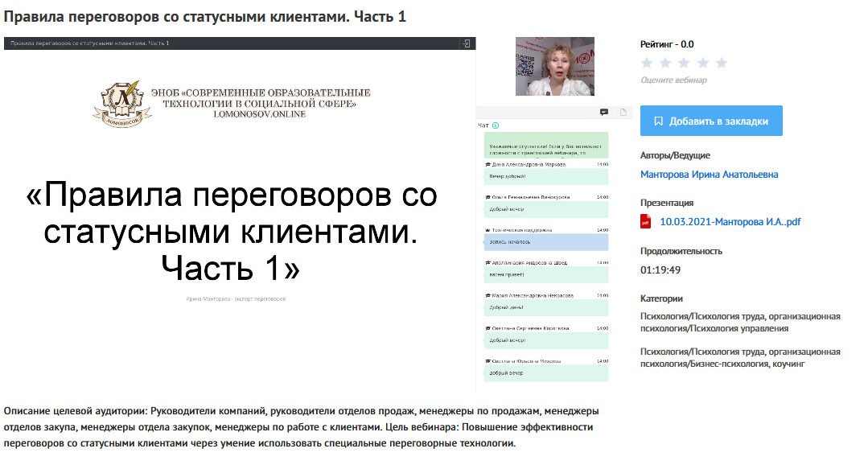868x469 pixels.
Task: Select the third rating star
Action: click(684, 63)
